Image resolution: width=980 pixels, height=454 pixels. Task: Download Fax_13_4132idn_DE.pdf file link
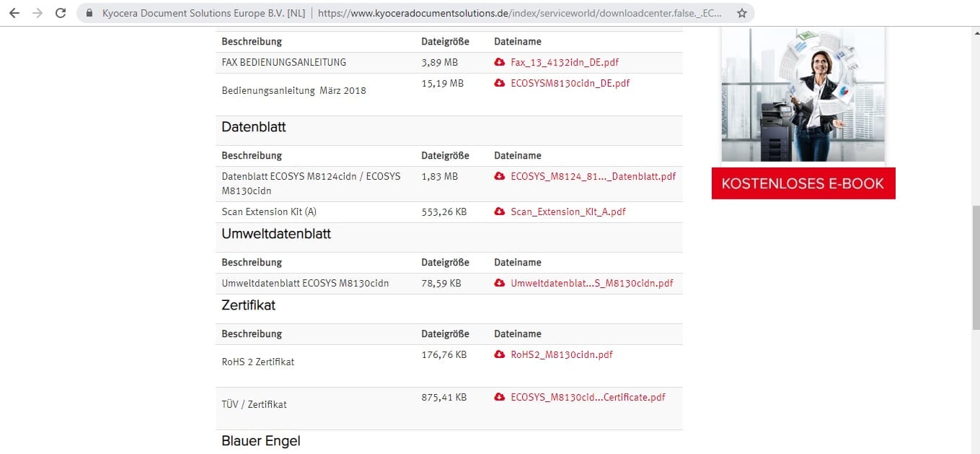565,63
